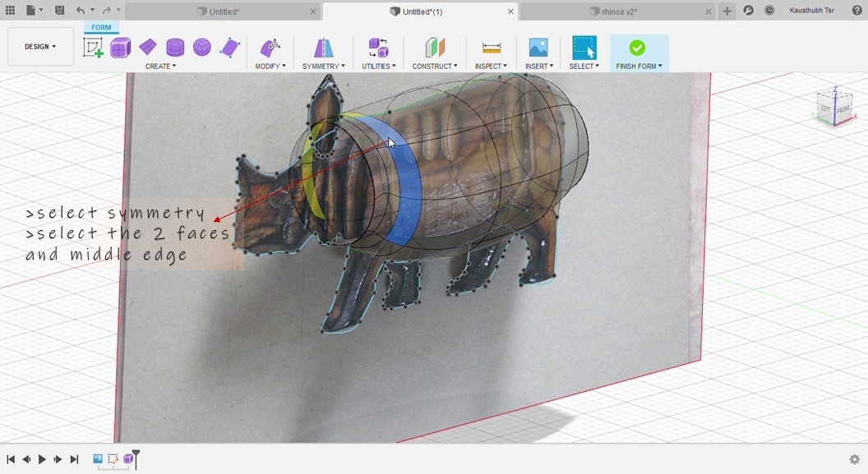Click the Edit Form modify icon
The height and width of the screenshot is (474, 868).
click(270, 48)
